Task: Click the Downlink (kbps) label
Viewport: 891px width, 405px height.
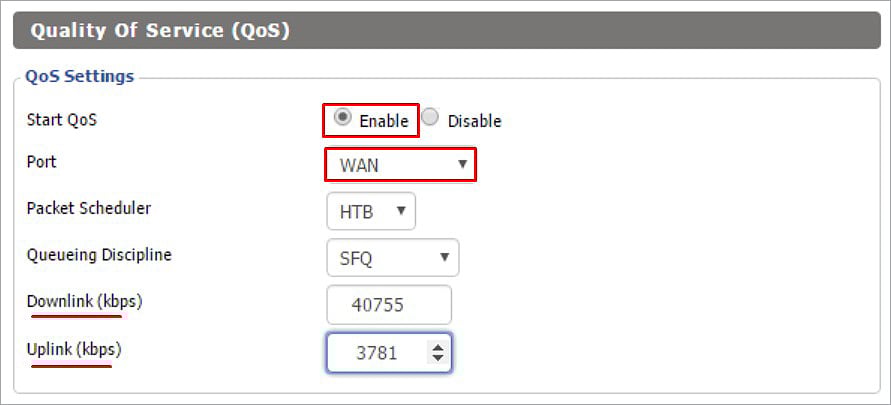Action: click(84, 302)
